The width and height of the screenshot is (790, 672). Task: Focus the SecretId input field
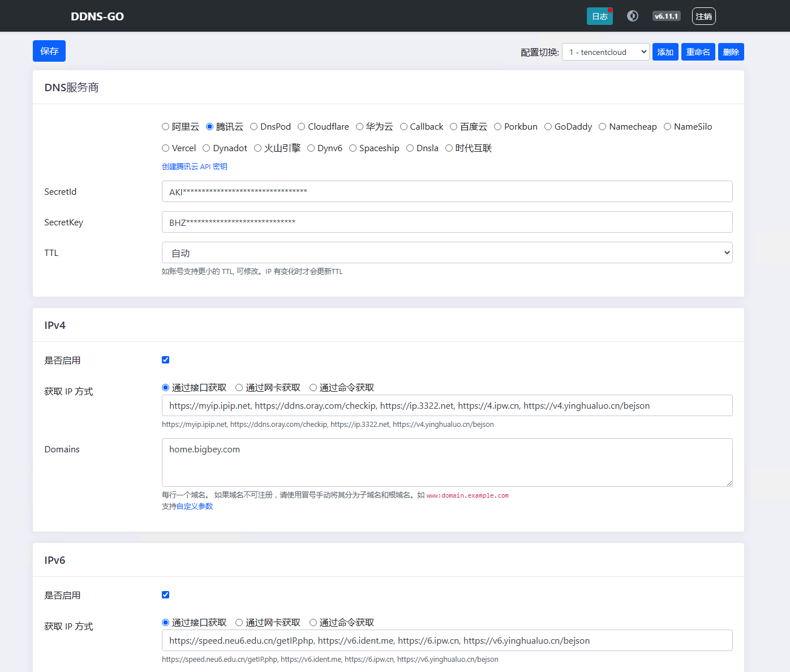(x=447, y=191)
